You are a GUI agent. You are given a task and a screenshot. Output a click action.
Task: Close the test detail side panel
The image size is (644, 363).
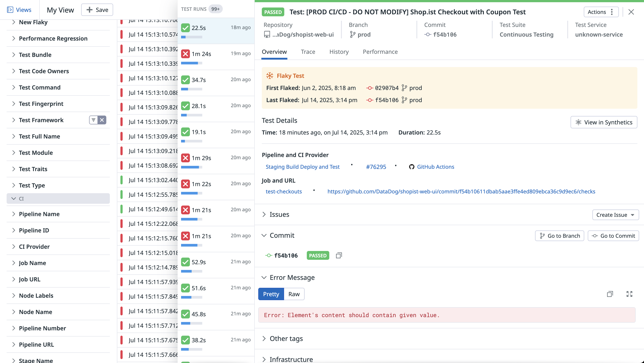pos(631,12)
